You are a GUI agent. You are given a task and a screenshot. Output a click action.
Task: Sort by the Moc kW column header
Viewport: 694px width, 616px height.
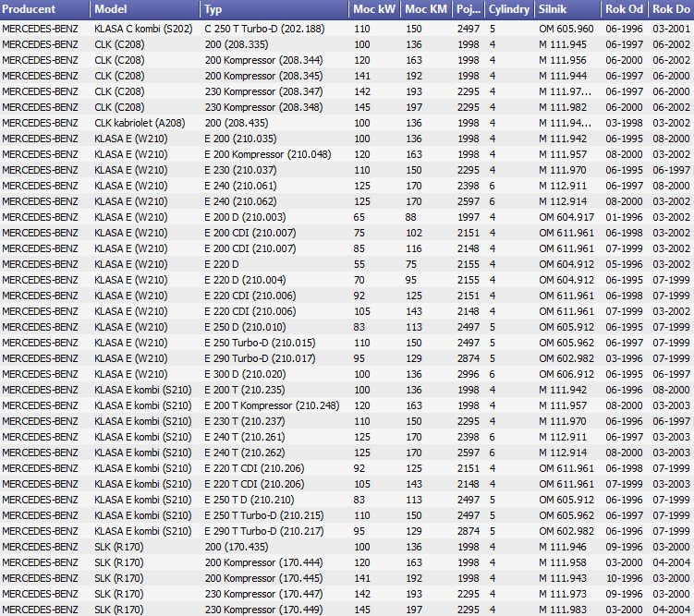click(374, 9)
